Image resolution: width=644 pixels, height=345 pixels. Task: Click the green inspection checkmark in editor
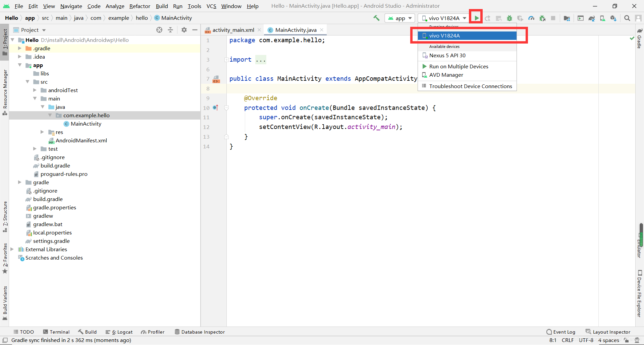[x=632, y=39]
